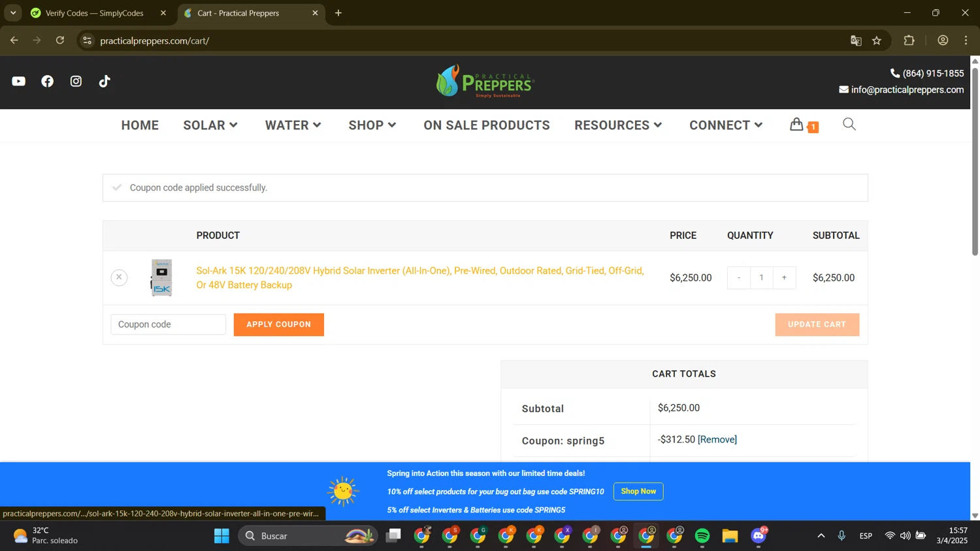Click the quantity value field
This screenshot has height=551, width=980.
(x=761, y=277)
